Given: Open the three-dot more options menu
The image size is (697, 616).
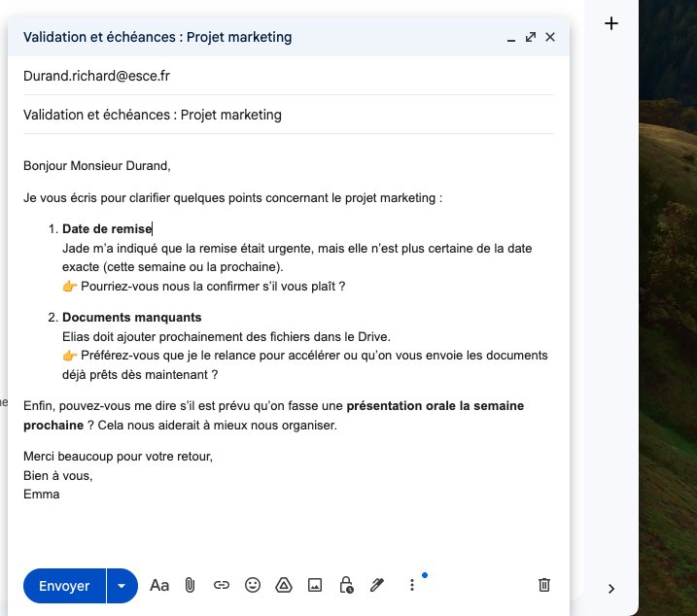Looking at the screenshot, I should click(412, 585).
